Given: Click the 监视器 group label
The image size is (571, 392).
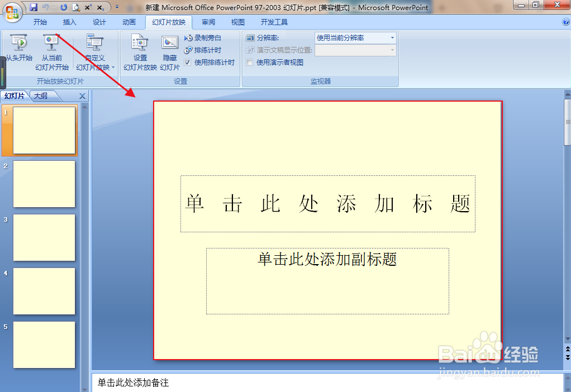Looking at the screenshot, I should (x=321, y=81).
